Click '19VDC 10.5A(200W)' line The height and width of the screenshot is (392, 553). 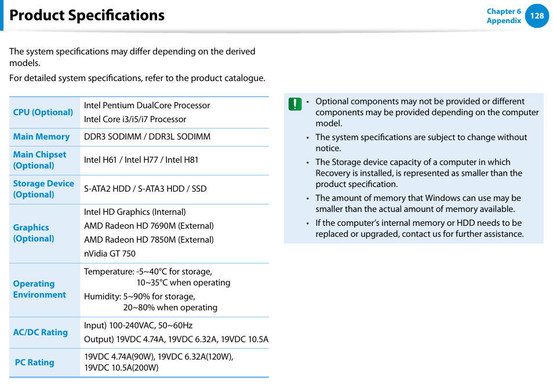pos(121,368)
